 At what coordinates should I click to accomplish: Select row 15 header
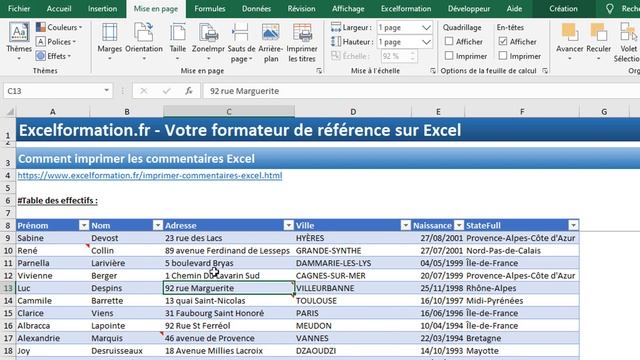pos(8,313)
